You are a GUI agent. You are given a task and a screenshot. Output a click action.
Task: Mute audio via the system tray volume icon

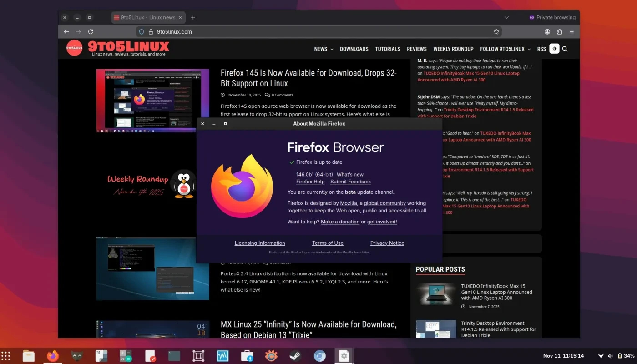610,355
